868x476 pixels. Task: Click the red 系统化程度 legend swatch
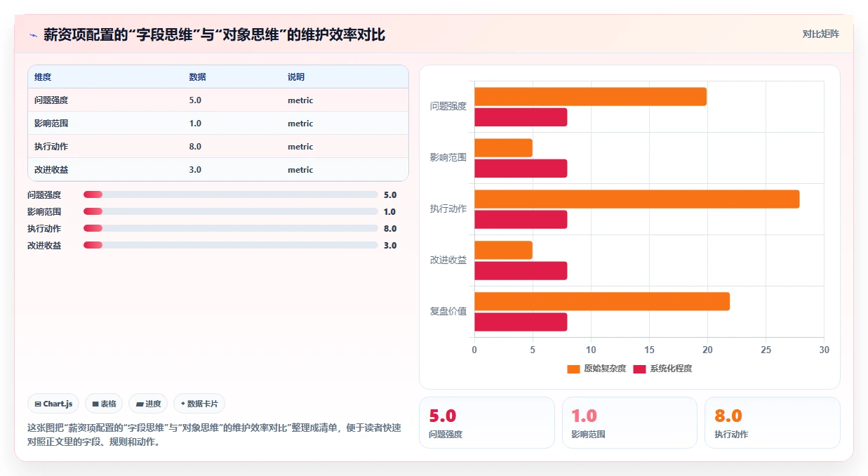point(639,369)
